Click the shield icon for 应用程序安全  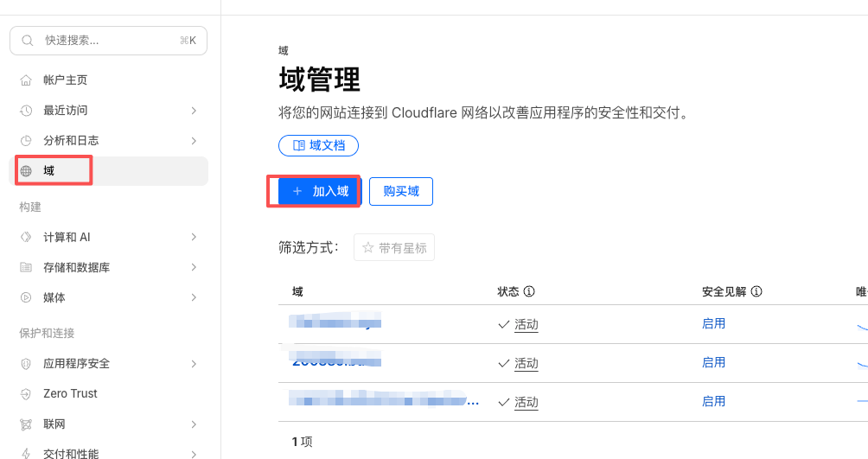[x=26, y=364]
